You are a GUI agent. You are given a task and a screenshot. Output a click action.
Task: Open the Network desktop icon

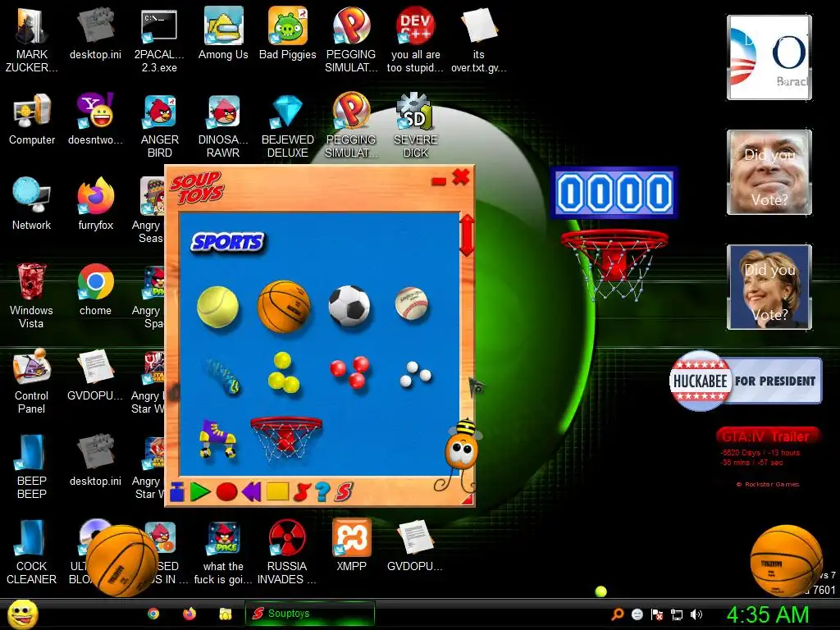click(32, 203)
